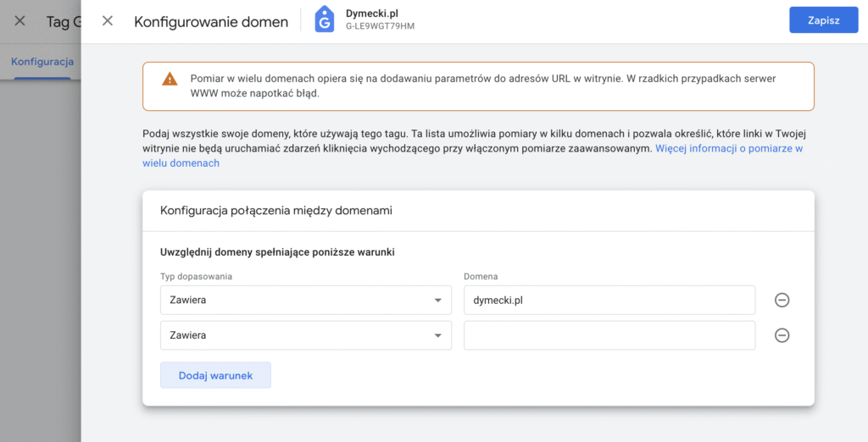
Task: Click the Konfiguracja połączenia między domenami header
Action: [x=275, y=210]
